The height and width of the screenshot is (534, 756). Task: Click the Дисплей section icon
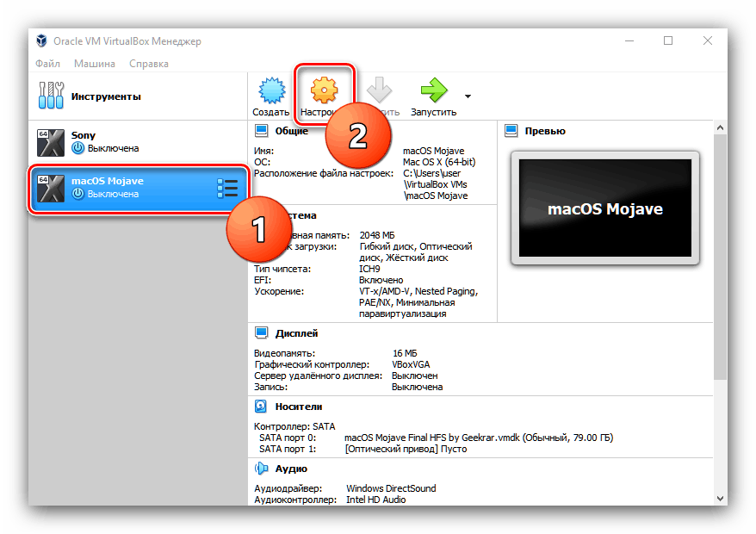coord(261,332)
